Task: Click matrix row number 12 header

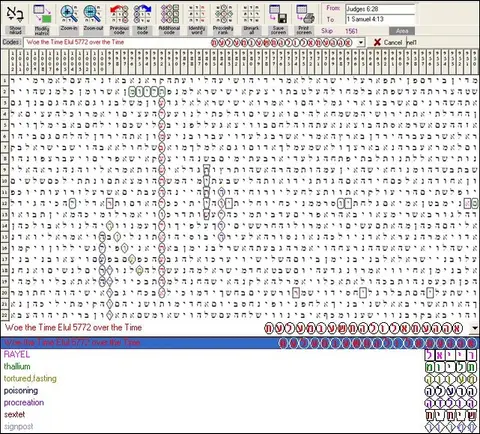Action: pos(4,203)
